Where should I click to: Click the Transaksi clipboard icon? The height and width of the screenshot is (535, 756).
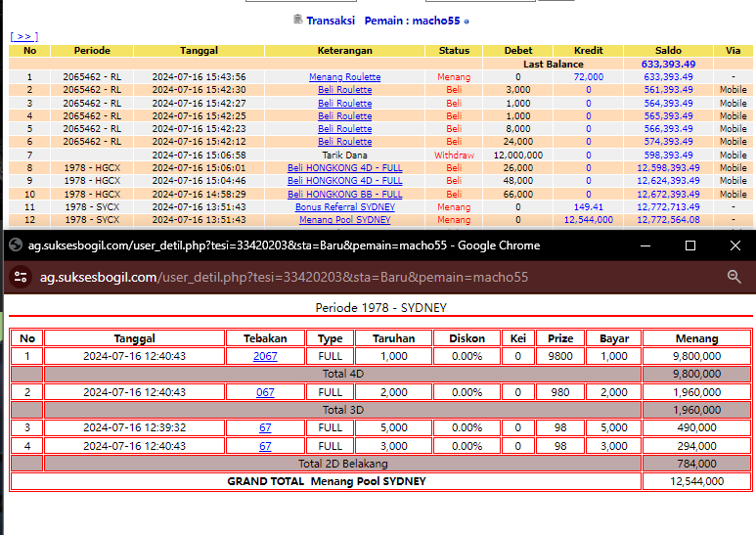point(298,20)
